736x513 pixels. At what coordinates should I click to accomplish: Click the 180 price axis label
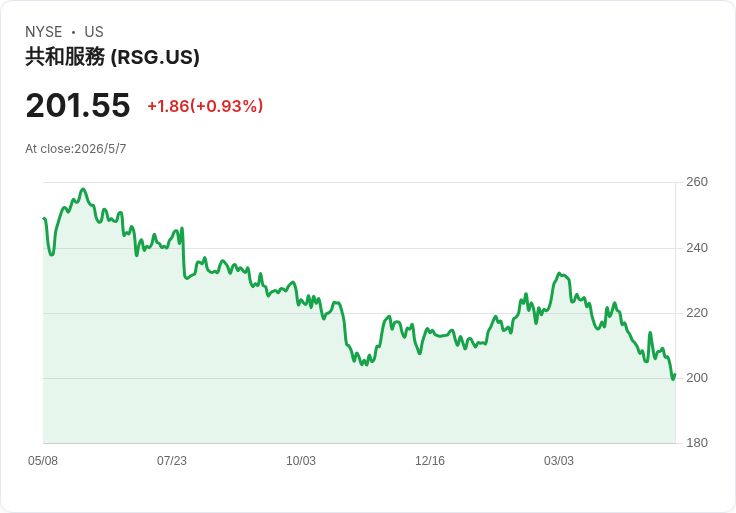tap(697, 443)
